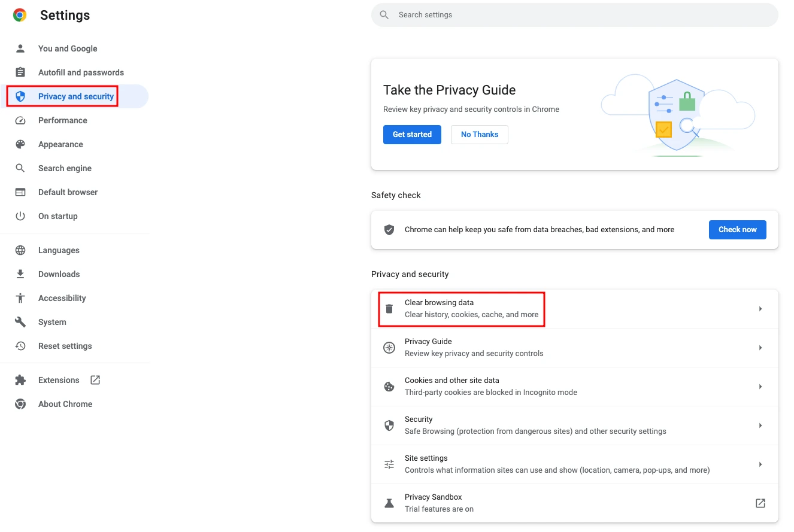Go to Performance settings

(74, 120)
